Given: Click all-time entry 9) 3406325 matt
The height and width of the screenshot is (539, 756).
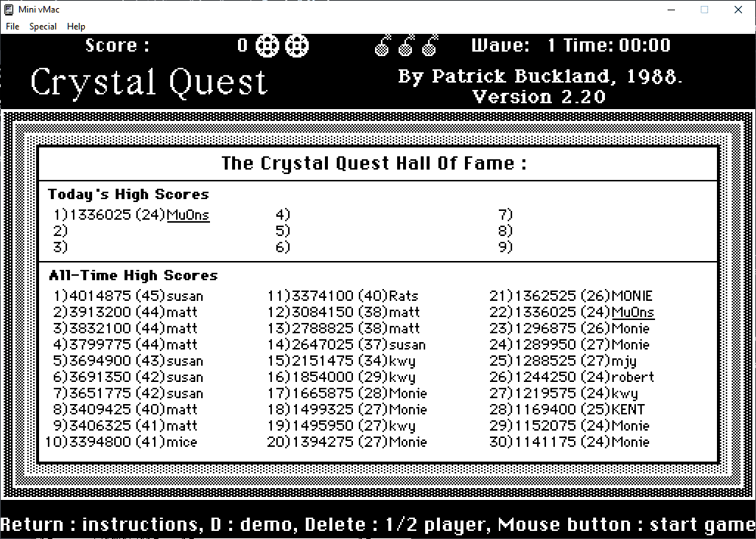Looking at the screenshot, I should pos(125,425).
